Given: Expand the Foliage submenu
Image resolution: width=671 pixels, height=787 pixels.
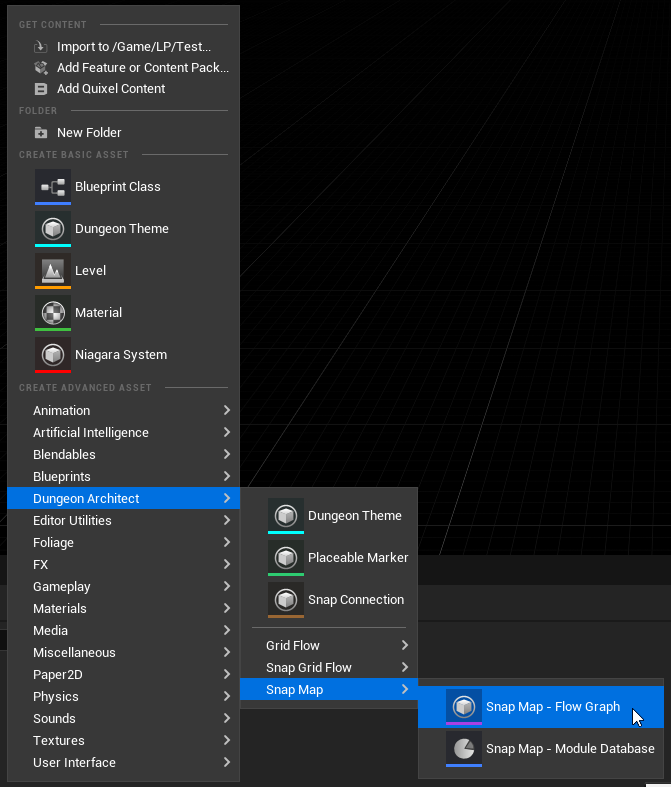Looking at the screenshot, I should point(123,543).
